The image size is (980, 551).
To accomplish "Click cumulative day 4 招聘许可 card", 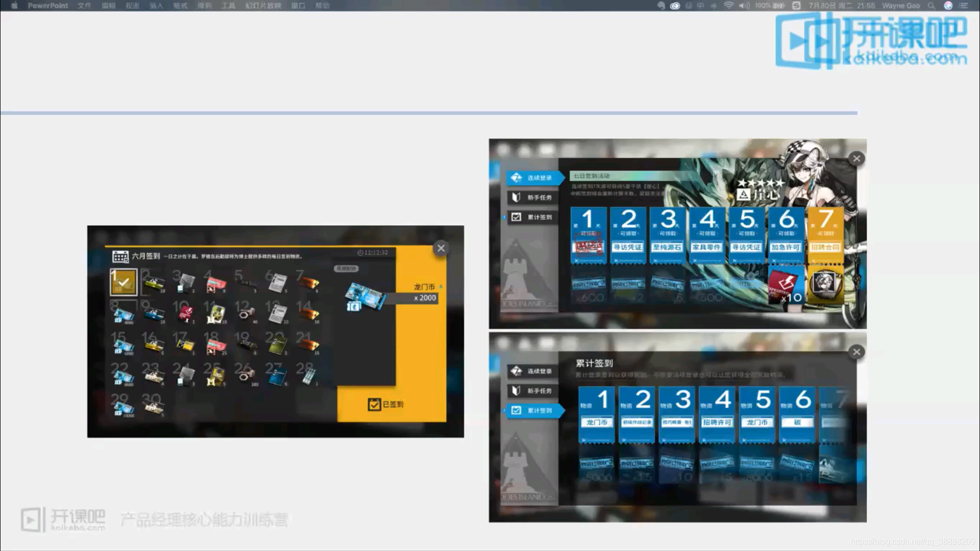I will (x=717, y=415).
